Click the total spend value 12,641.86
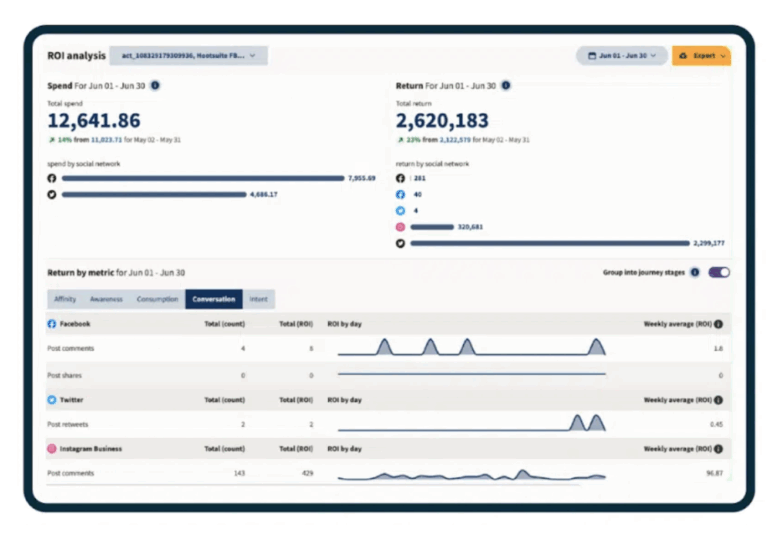 (94, 120)
